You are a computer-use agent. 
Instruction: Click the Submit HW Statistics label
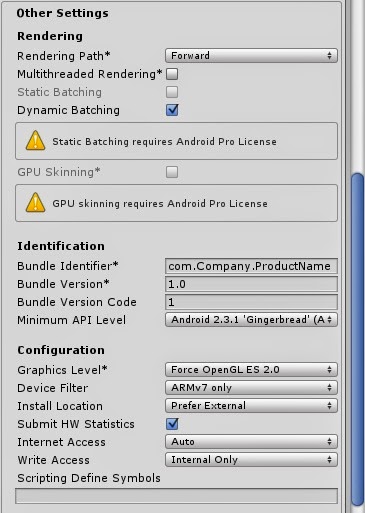click(76, 424)
